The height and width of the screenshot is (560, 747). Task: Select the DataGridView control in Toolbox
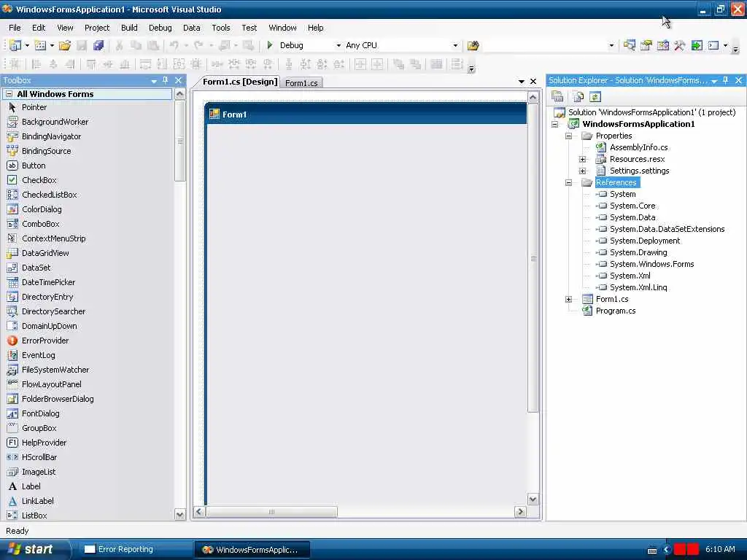(87, 253)
